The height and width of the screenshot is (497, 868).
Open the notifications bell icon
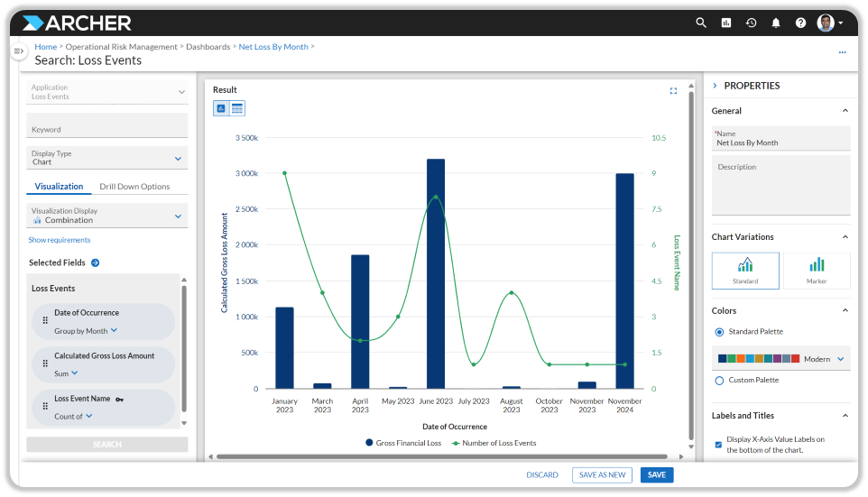(x=776, y=23)
